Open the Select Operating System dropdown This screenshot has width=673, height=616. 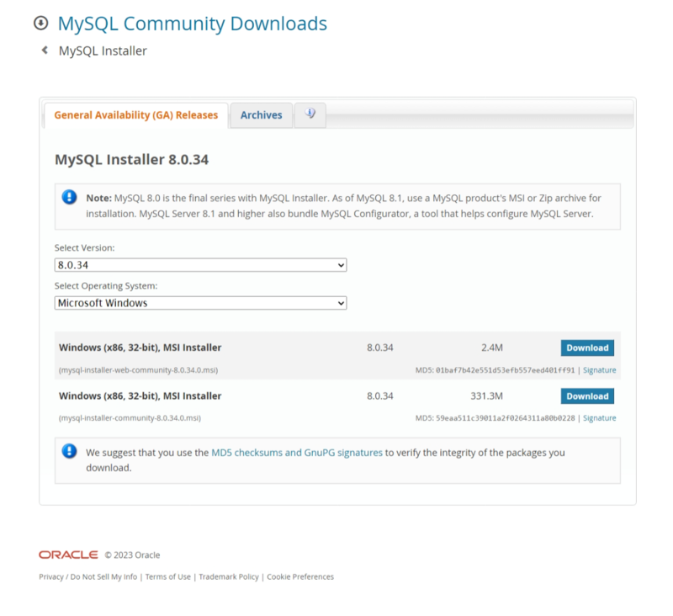(200, 303)
